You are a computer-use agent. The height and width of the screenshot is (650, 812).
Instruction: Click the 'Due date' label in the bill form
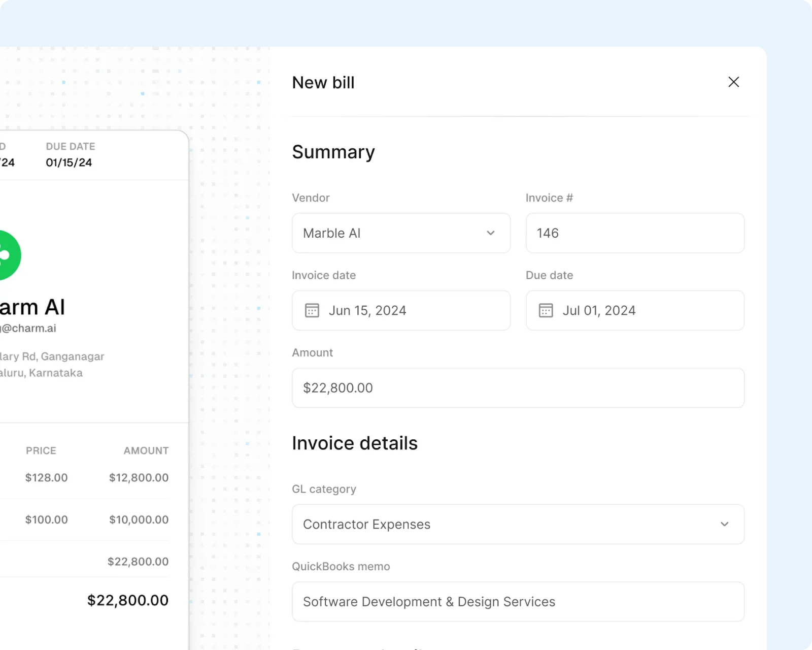click(x=549, y=275)
